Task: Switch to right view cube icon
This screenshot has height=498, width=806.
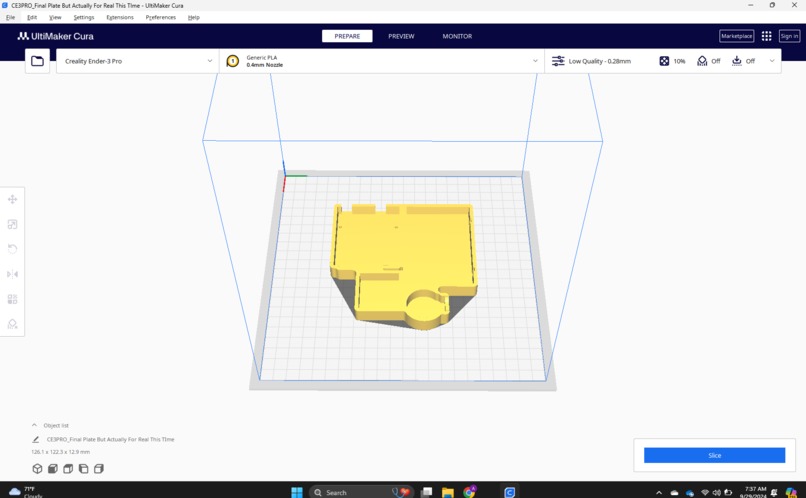Action: [99, 469]
